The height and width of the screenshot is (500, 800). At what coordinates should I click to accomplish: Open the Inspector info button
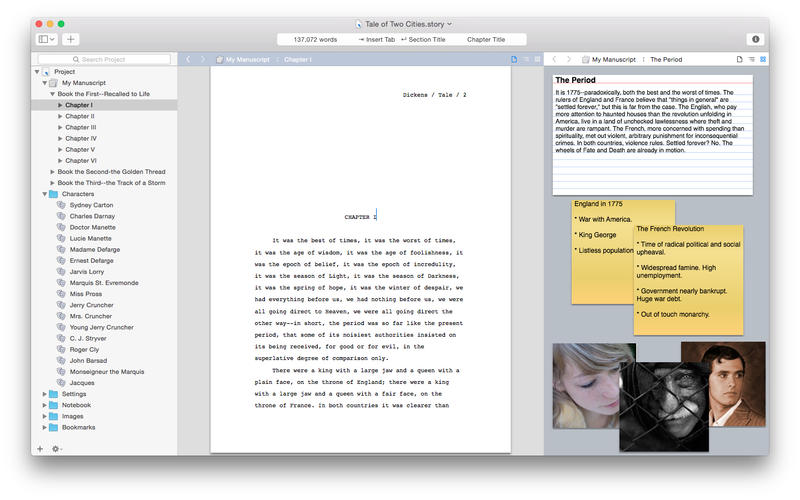755,39
